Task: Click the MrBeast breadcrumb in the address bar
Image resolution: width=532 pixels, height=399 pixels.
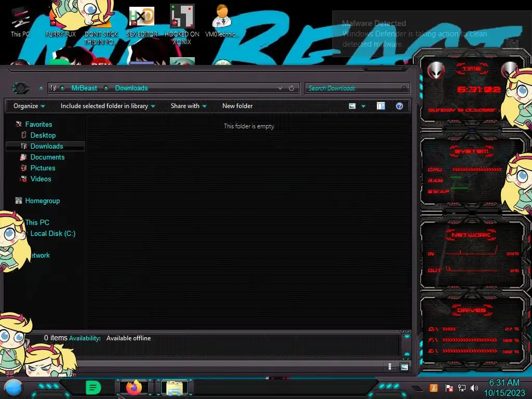Action: pos(84,88)
